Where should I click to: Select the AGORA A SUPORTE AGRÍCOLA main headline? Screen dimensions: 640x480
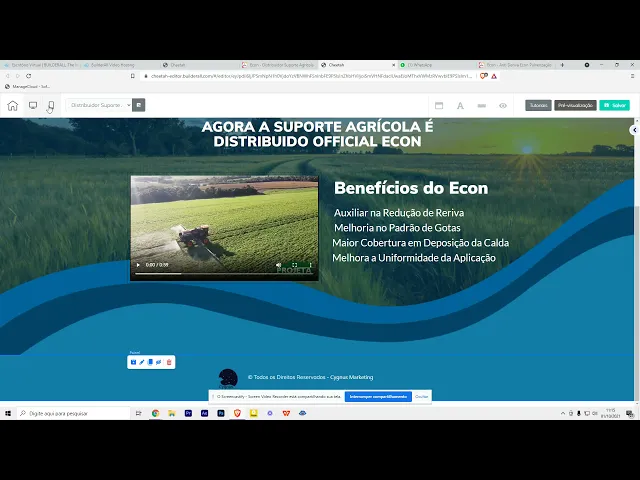(317, 134)
